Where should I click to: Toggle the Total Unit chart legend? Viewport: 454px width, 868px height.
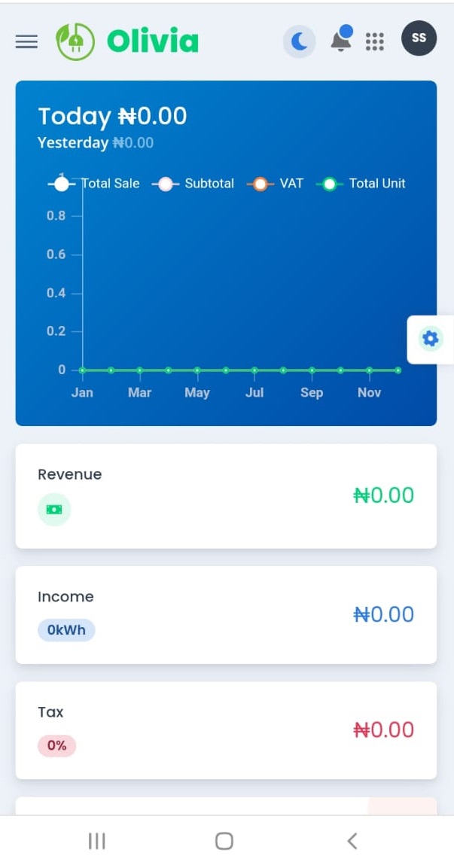(x=361, y=184)
